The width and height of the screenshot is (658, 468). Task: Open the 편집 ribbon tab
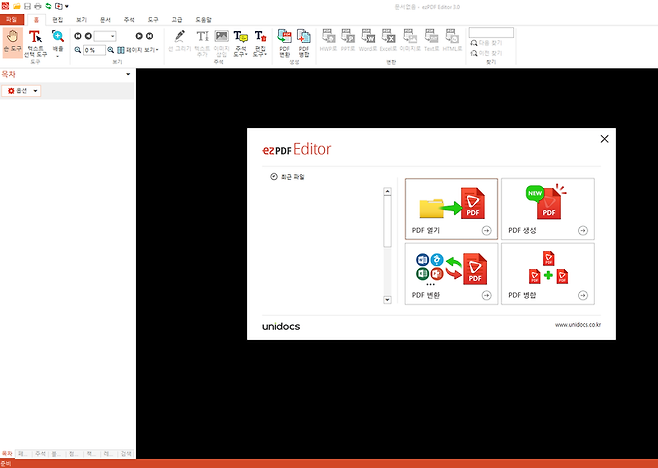click(x=59, y=19)
